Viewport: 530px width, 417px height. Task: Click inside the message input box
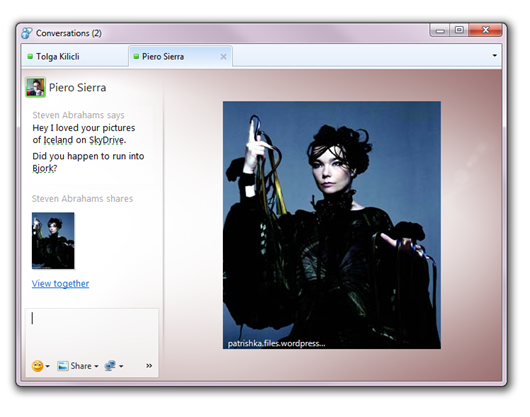[92, 333]
